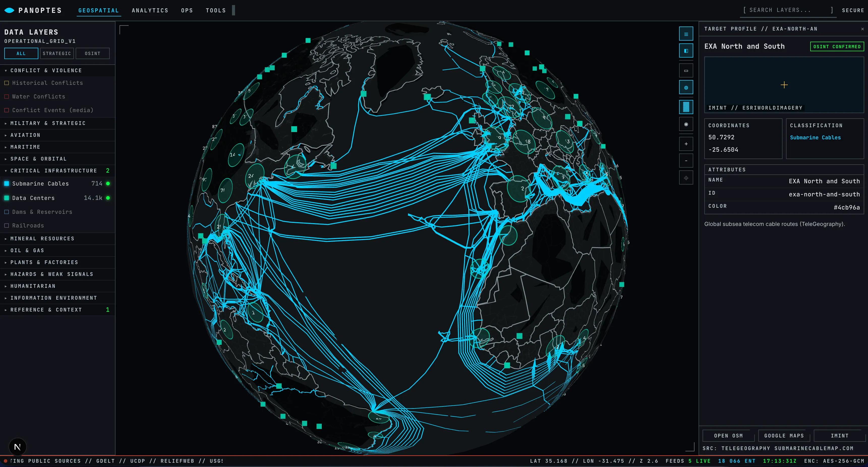
Task: Check the Conflict Events (media) layer
Action: click(6, 110)
